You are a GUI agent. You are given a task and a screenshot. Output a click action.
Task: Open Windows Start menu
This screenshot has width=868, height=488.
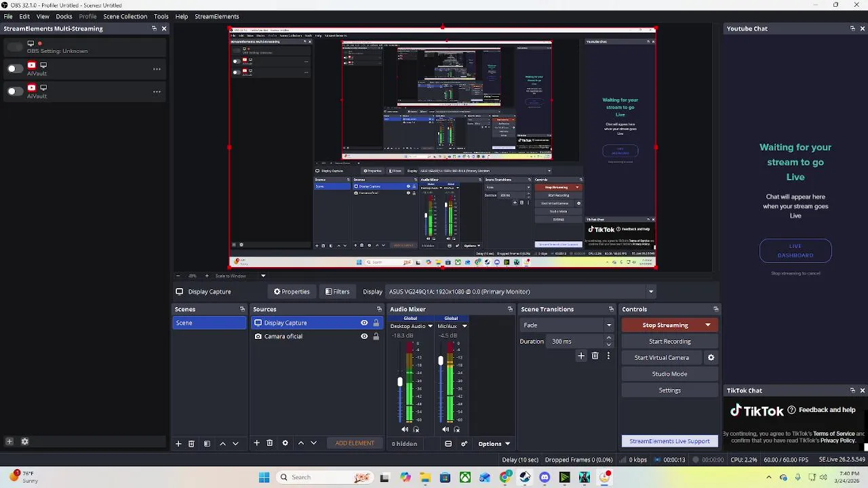click(264, 478)
